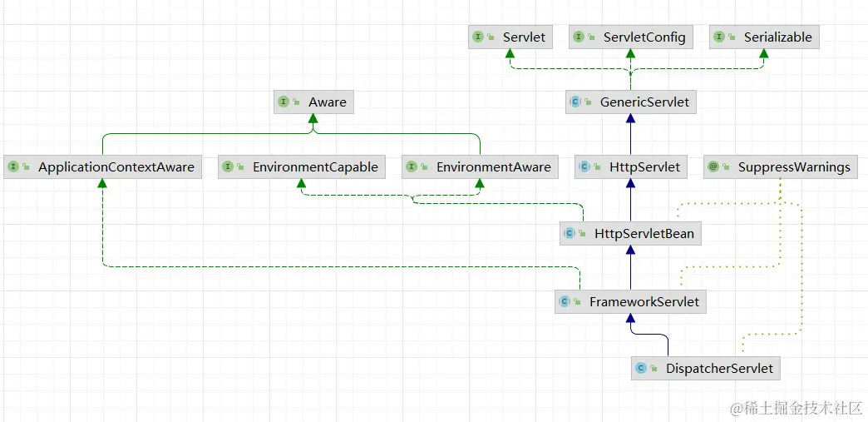This screenshot has width=868, height=422.
Task: Click the class icon on DispatcherServlet
Action: [641, 368]
